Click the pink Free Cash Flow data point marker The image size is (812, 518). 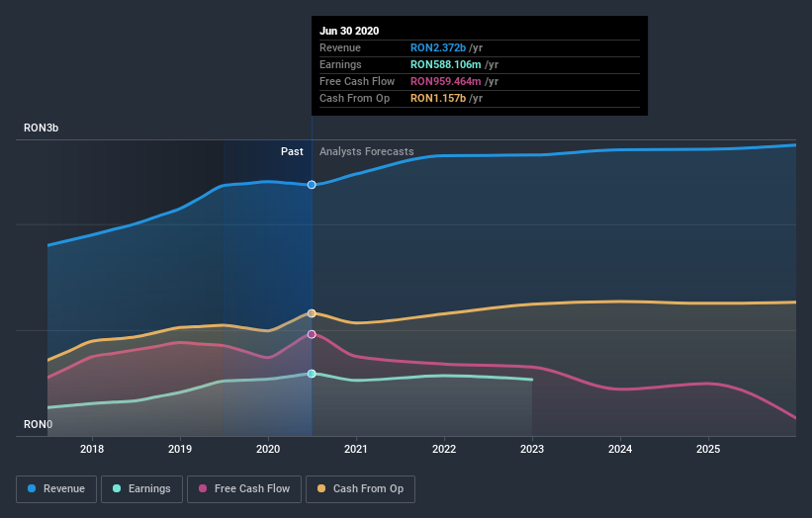click(x=312, y=334)
